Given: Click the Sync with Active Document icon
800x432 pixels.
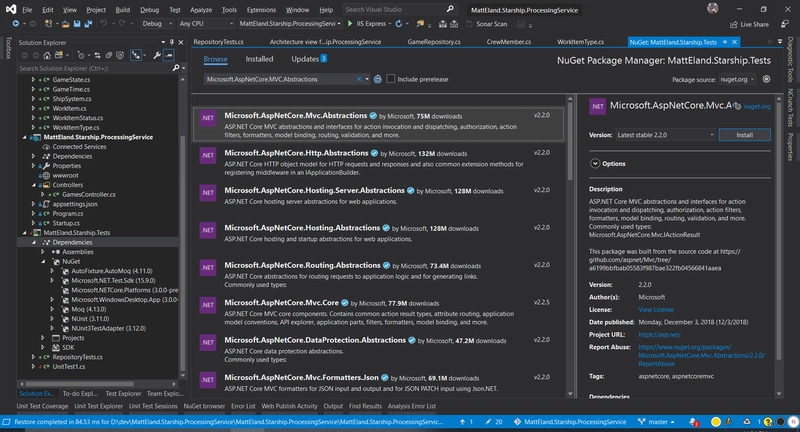Looking at the screenshot, I should click(x=97, y=55).
